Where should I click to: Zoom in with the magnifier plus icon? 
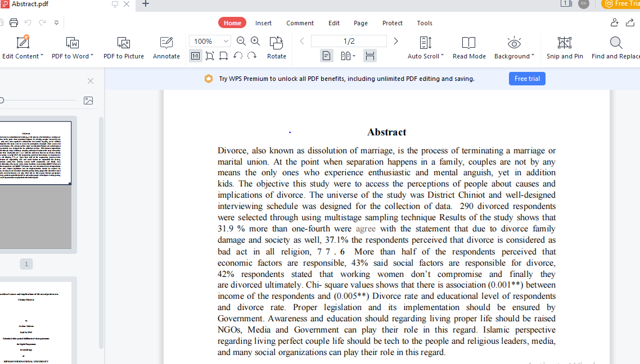[255, 41]
